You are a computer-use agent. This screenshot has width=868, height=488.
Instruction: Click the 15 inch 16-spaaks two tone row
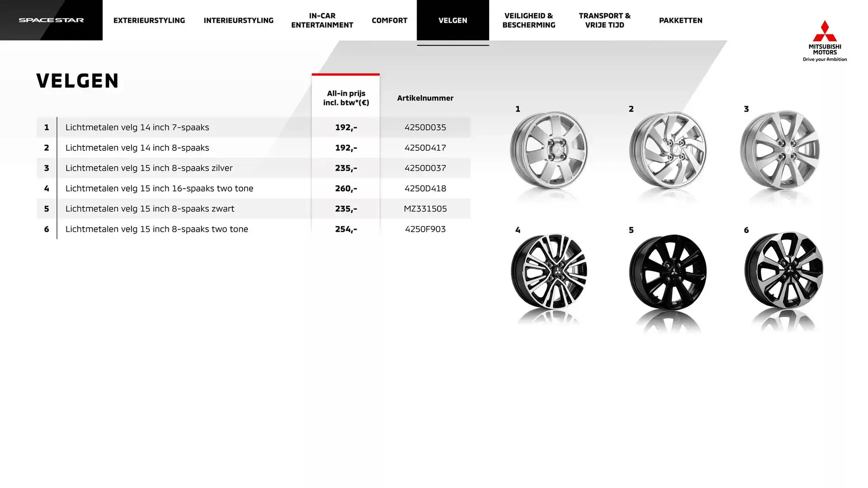159,188
